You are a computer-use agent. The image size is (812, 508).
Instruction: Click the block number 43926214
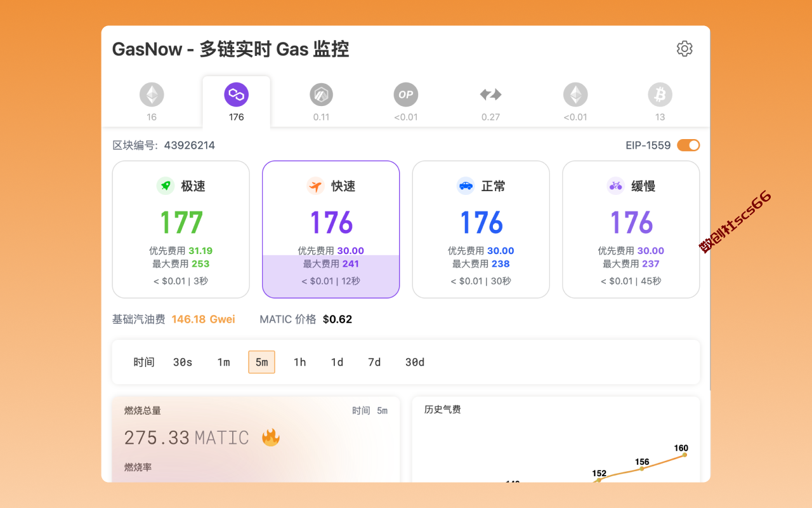[x=190, y=145]
